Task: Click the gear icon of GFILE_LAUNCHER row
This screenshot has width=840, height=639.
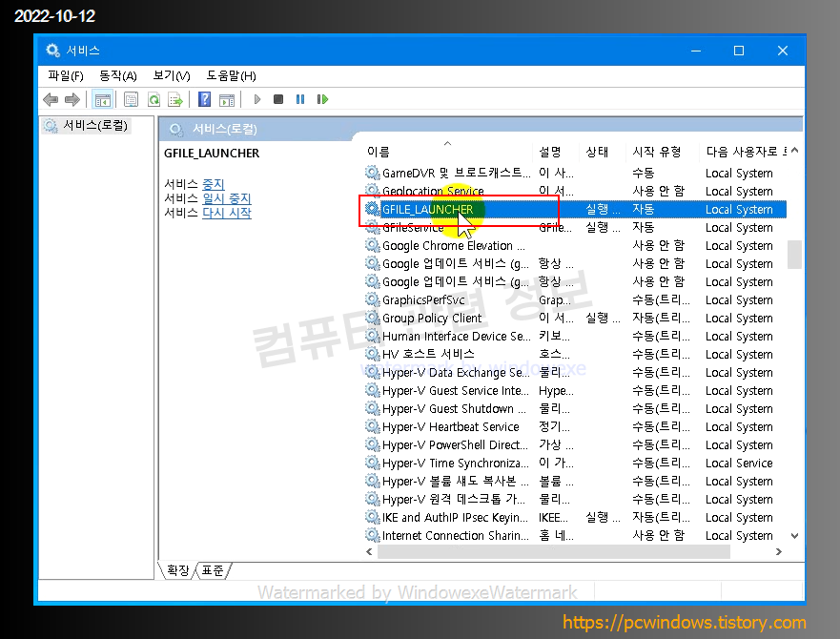Action: 372,209
